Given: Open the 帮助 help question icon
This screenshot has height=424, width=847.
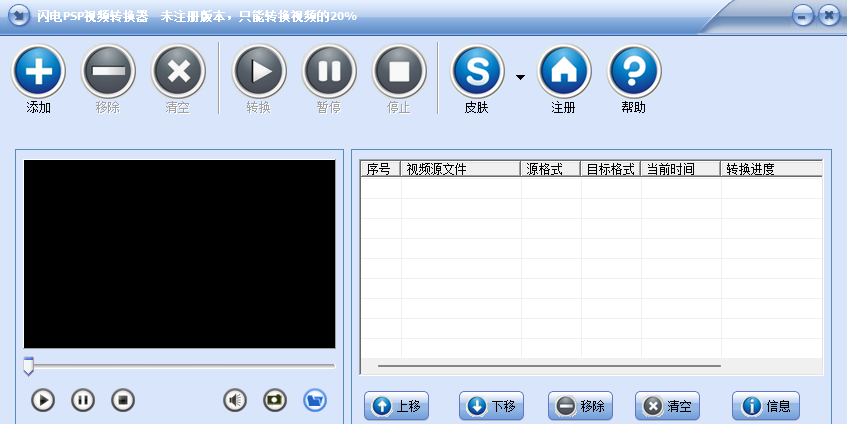Looking at the screenshot, I should click(634, 71).
